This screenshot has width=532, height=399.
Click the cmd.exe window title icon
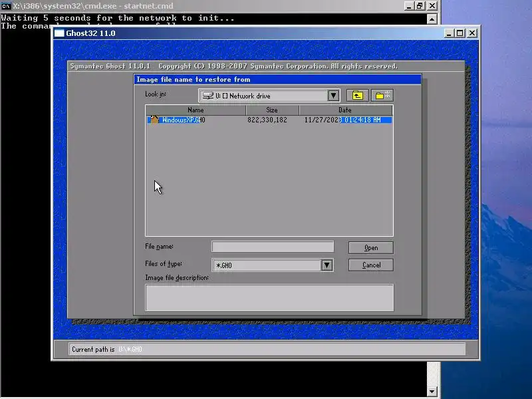pyautogui.click(x=6, y=6)
